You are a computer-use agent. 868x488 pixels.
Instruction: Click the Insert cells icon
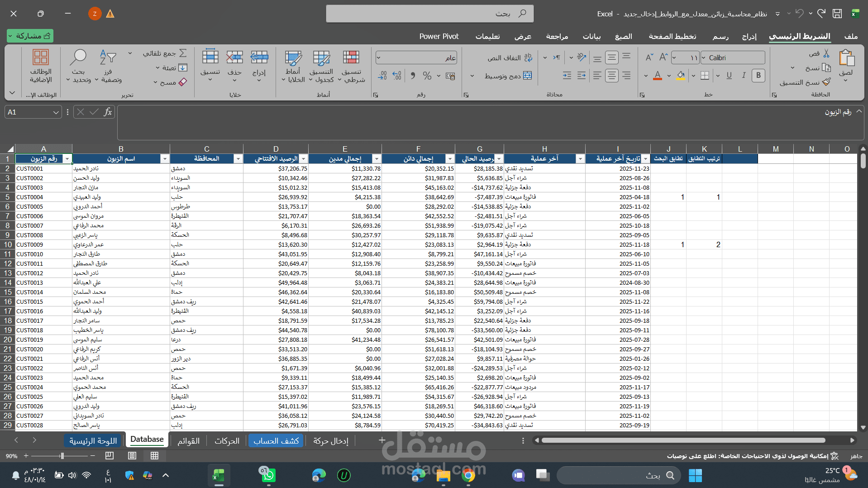(x=259, y=57)
